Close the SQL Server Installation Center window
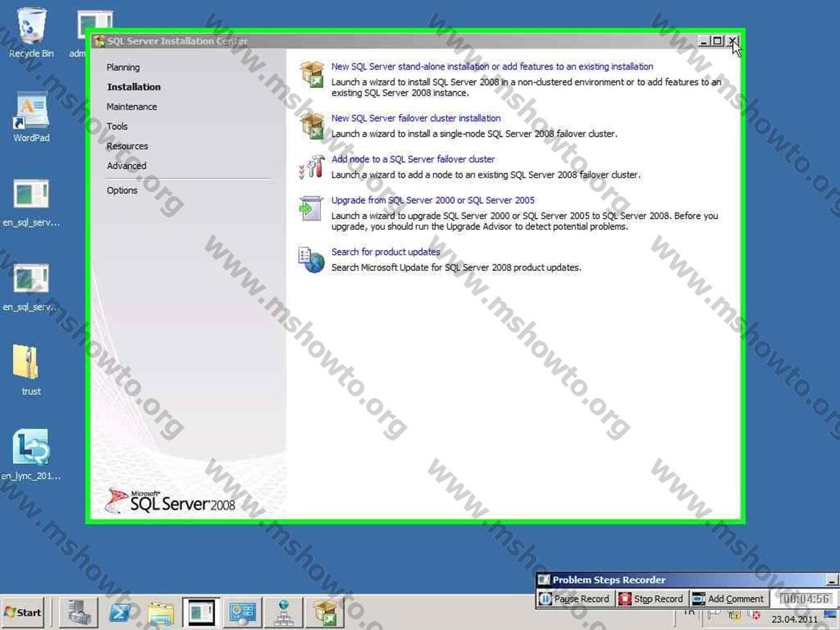This screenshot has height=630, width=840. click(x=732, y=41)
